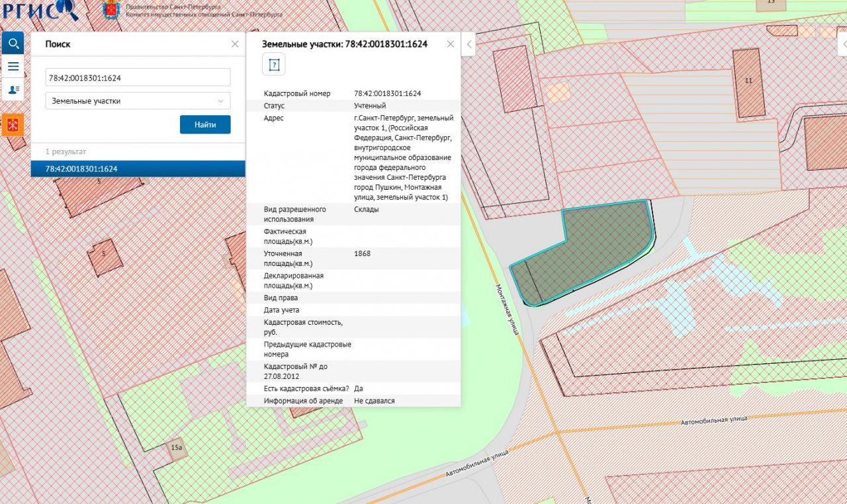Click the orange Saint Petersburg emblem button
Viewport: 847px width, 504px height.
13,124
